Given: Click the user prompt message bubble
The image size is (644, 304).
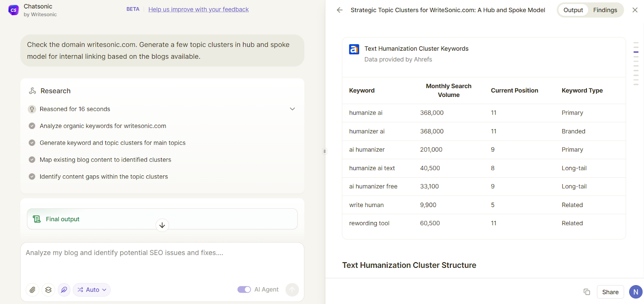Looking at the screenshot, I should tap(162, 51).
